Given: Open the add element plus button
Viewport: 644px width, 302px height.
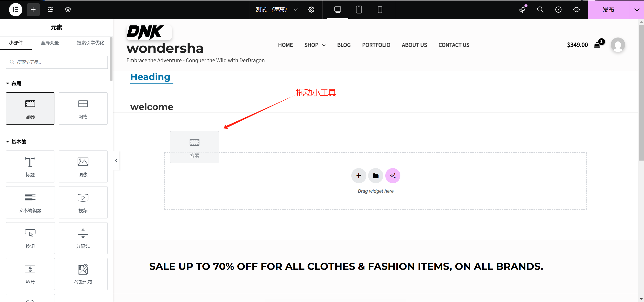Looking at the screenshot, I should (x=33, y=10).
